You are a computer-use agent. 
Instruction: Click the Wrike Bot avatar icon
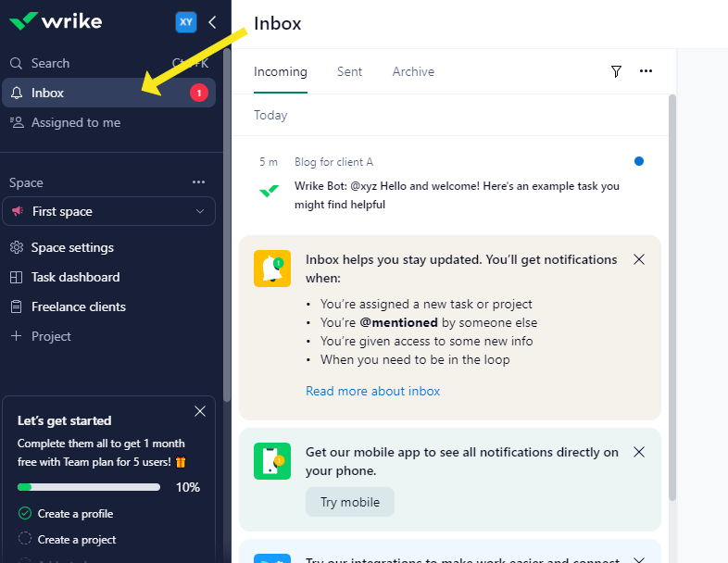(x=270, y=191)
